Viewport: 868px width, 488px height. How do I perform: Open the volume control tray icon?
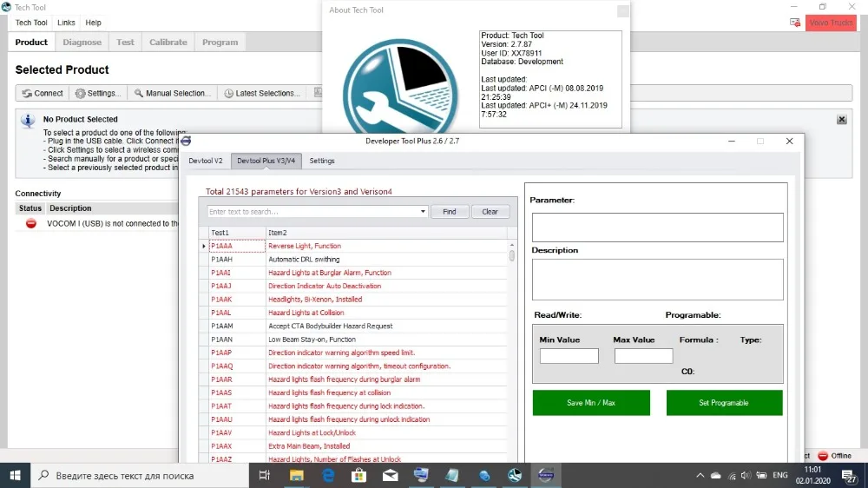746,475
